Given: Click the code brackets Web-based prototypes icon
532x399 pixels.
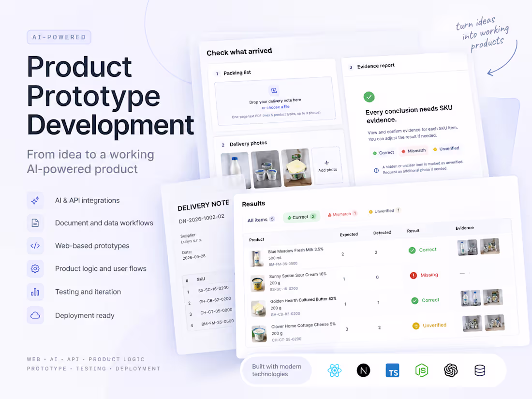Looking at the screenshot, I should coord(35,246).
